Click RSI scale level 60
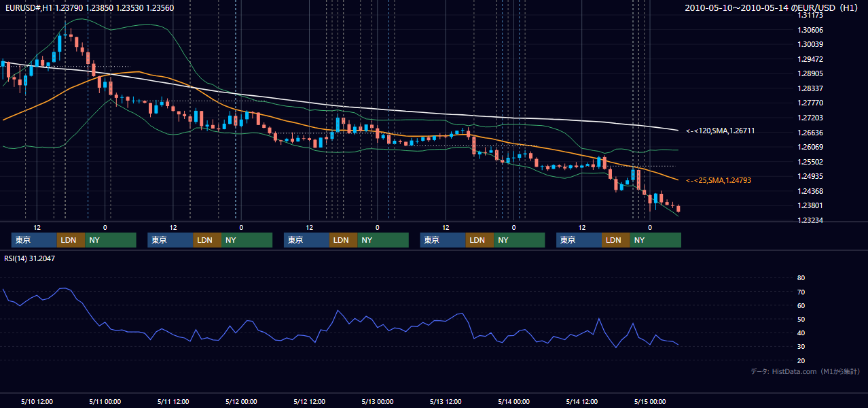 coord(801,305)
